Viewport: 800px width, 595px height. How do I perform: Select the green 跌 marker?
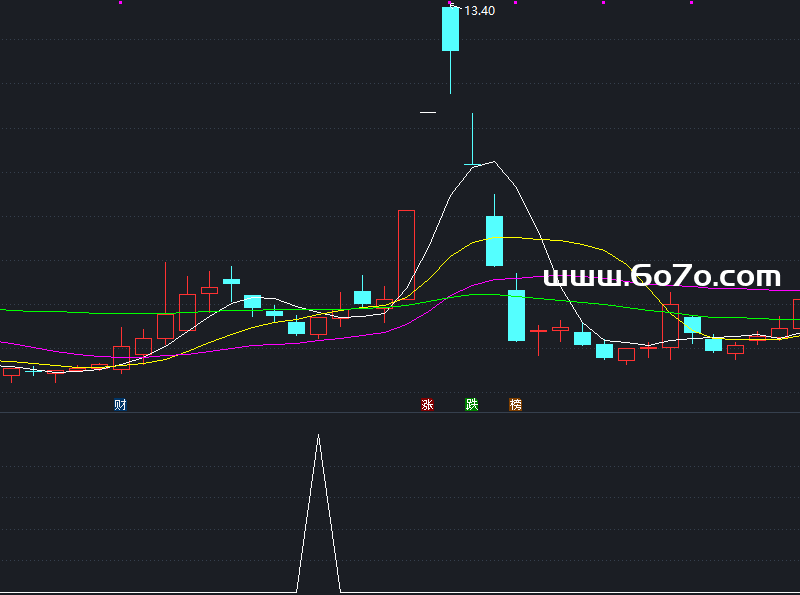pyautogui.click(x=472, y=405)
